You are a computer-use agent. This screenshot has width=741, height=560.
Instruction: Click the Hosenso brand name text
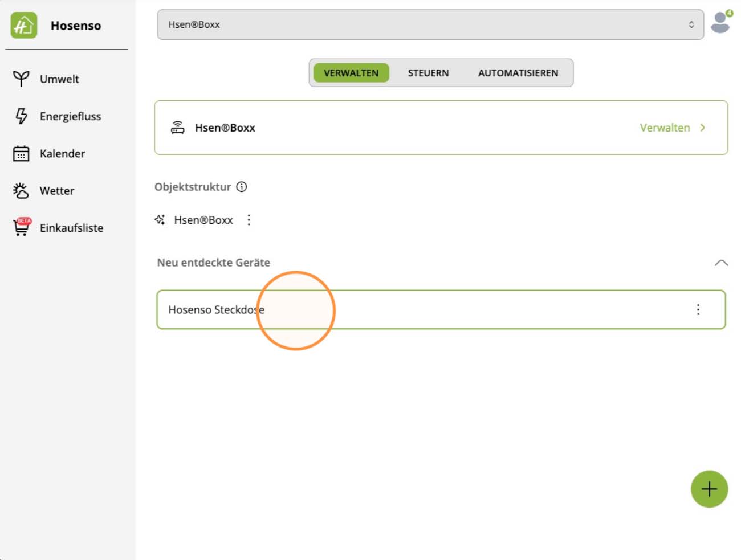point(76,26)
